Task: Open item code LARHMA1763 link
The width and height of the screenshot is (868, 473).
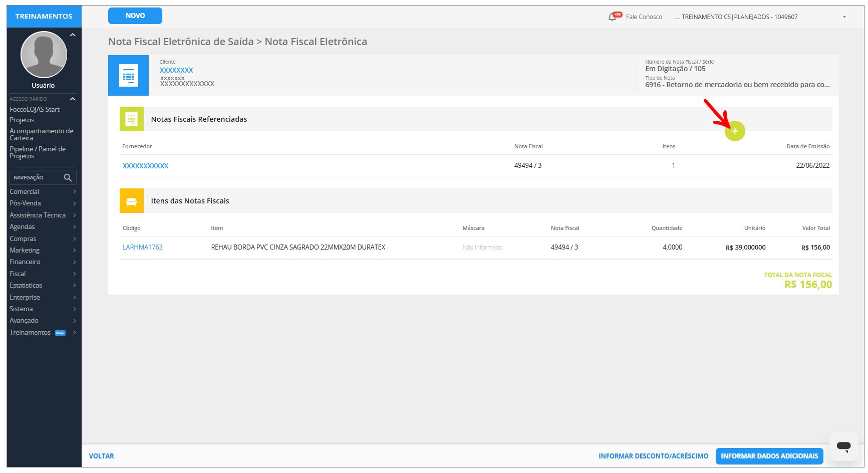Action: (x=143, y=247)
